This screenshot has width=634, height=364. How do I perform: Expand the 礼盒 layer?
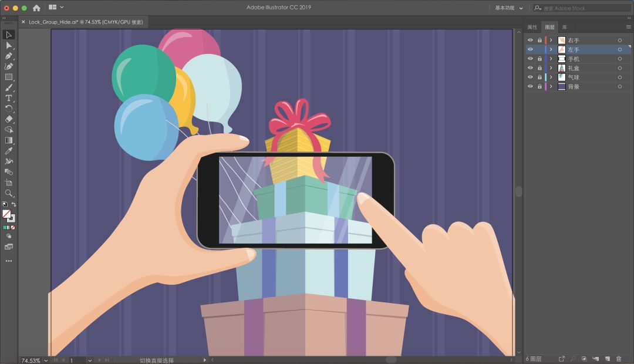tap(551, 68)
